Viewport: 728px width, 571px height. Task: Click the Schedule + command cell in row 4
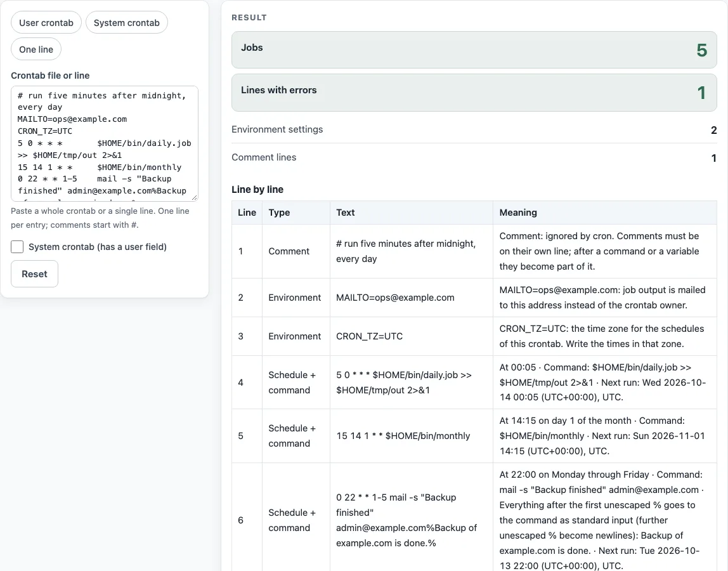pyautogui.click(x=296, y=383)
